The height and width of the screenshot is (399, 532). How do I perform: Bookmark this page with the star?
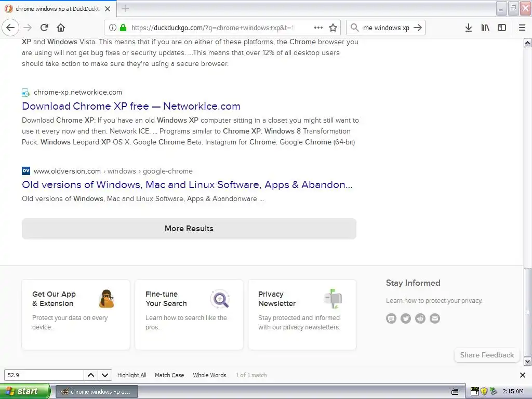333,28
